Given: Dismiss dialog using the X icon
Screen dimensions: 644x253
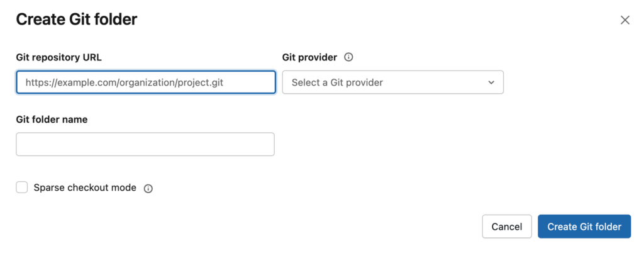Looking at the screenshot, I should click(625, 20).
